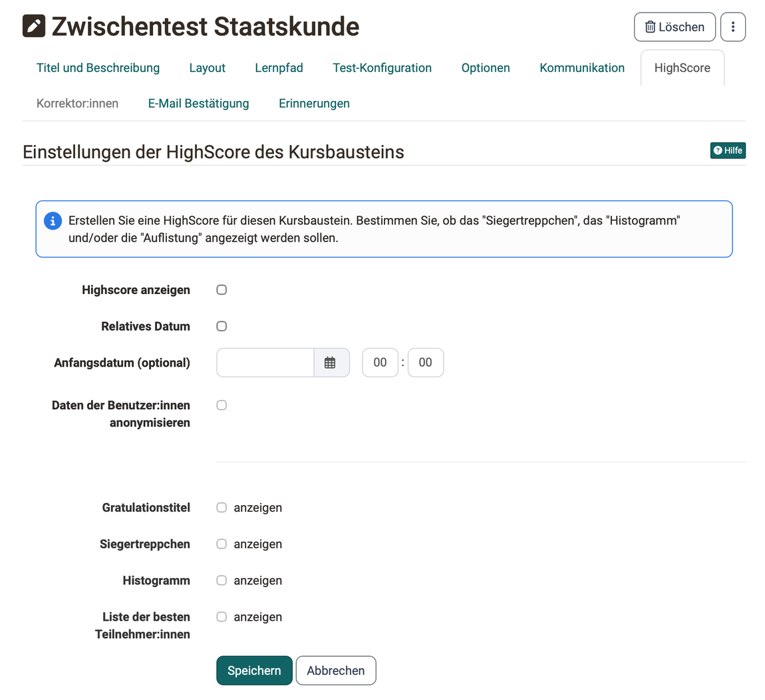This screenshot has width=765, height=700.
Task: Click the Highscore anzeigen label
Action: coord(136,290)
